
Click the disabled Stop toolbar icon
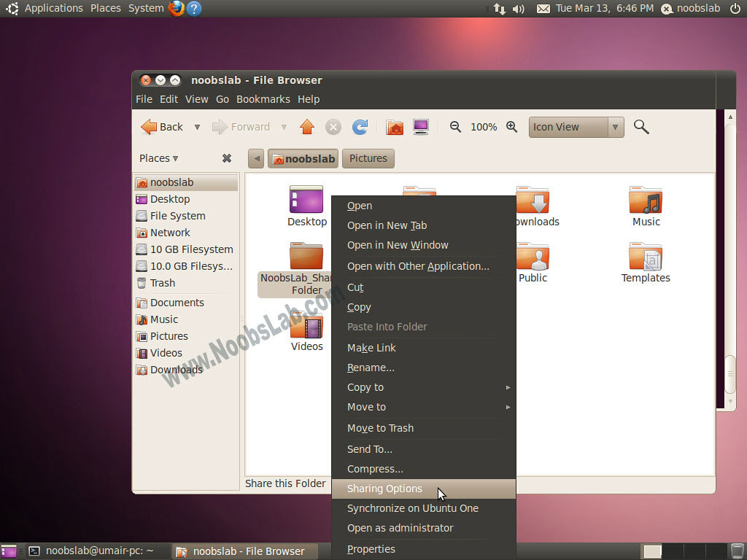click(333, 127)
